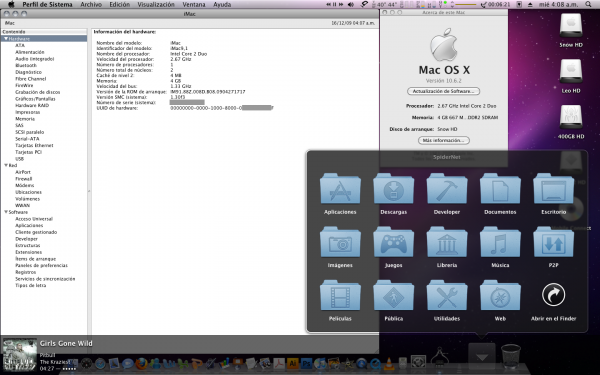The image size is (600, 375).
Task: Click the Más información button
Action: pos(443,140)
